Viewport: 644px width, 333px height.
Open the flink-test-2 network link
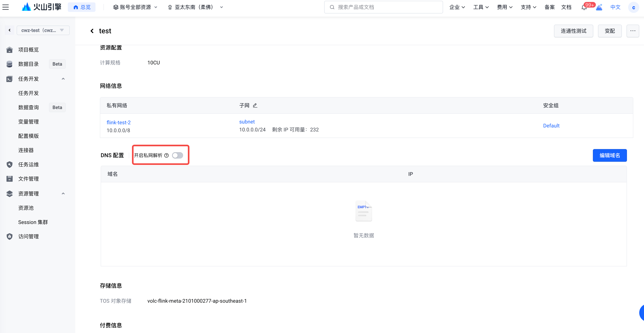coord(118,122)
